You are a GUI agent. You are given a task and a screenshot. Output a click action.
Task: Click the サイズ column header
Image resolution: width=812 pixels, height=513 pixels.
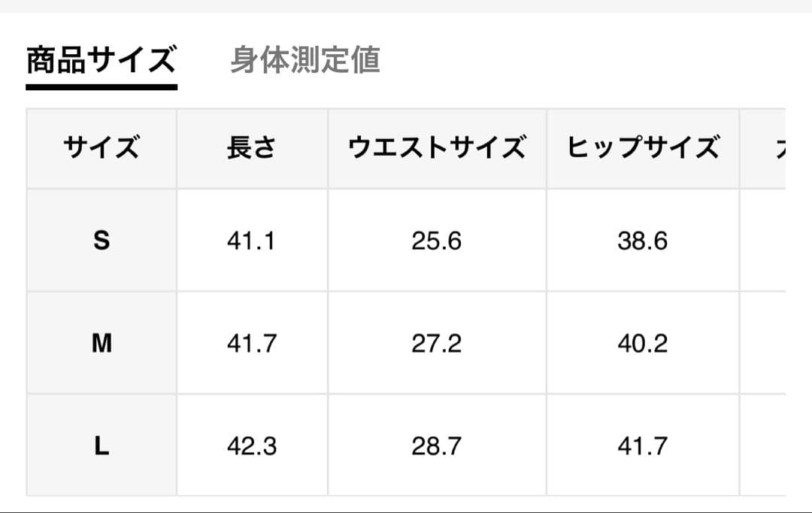(x=101, y=148)
